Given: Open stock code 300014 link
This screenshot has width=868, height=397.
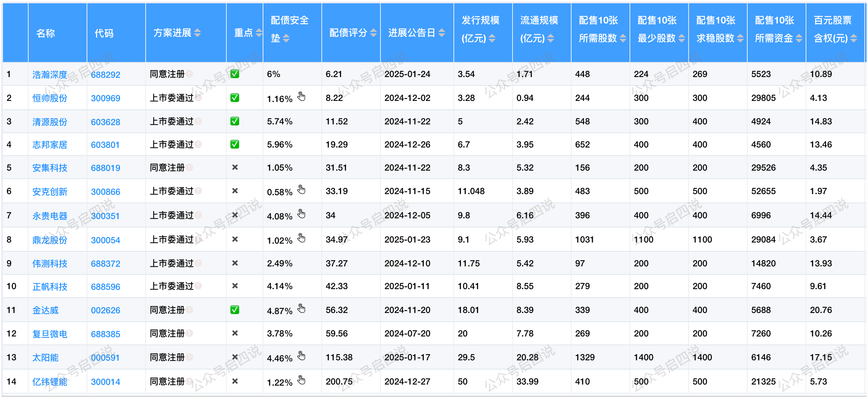Looking at the screenshot, I should (106, 382).
